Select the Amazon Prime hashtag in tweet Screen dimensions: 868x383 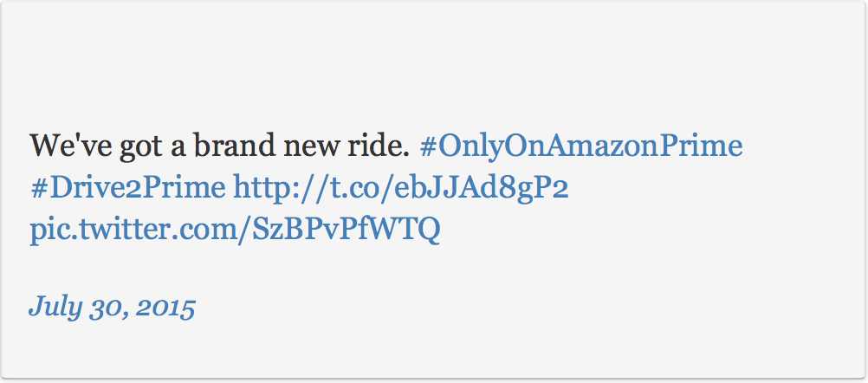click(580, 146)
